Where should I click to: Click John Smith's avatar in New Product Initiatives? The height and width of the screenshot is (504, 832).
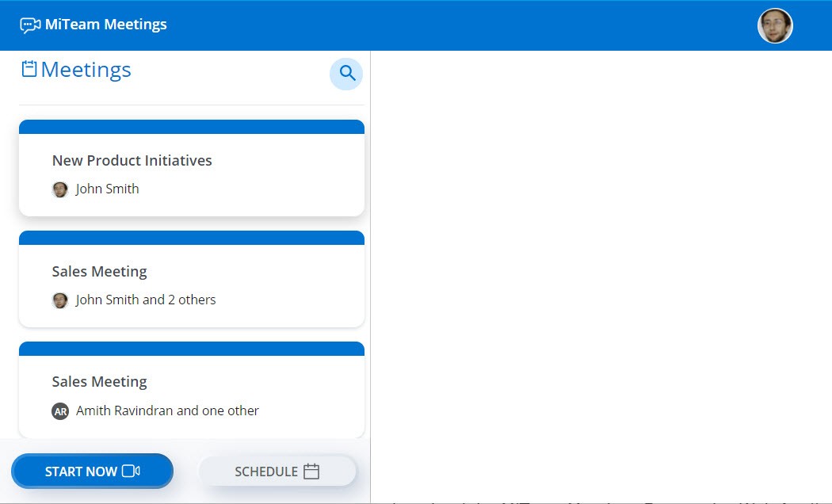point(60,189)
